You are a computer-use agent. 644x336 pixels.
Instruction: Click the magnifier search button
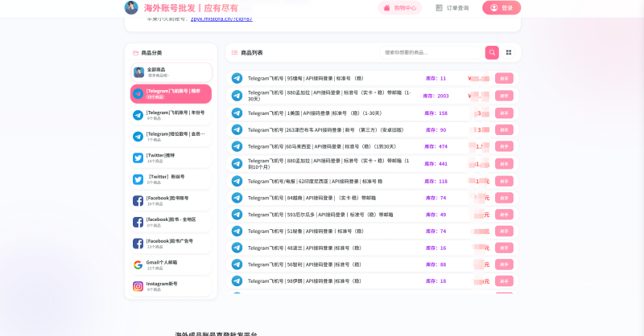click(492, 52)
